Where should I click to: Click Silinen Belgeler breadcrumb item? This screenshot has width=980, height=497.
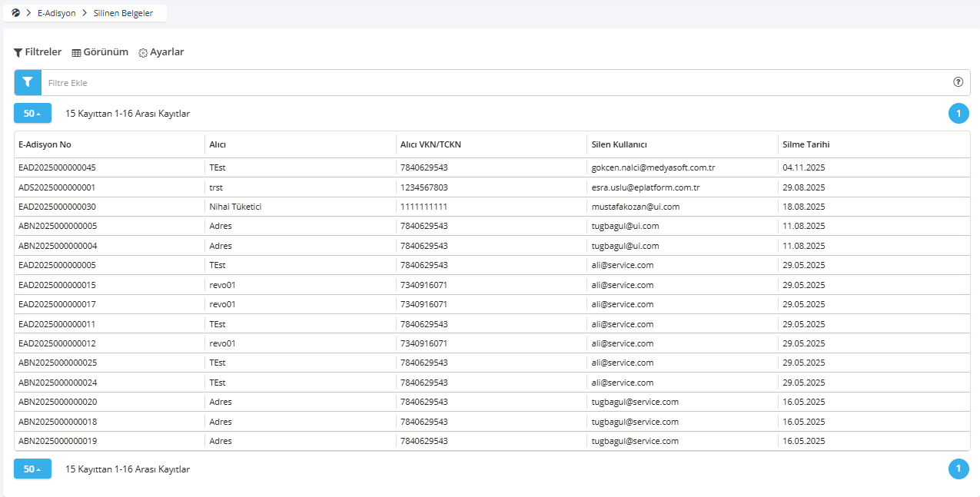tap(124, 13)
